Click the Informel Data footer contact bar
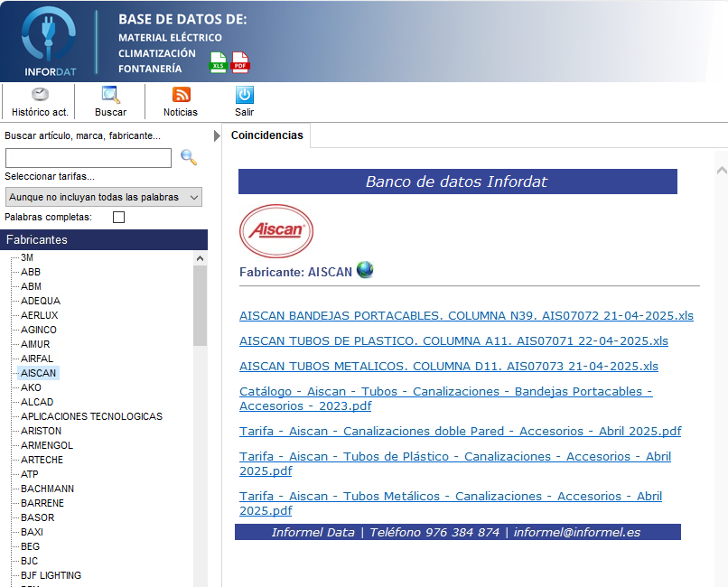Image resolution: width=728 pixels, height=587 pixels. [x=457, y=532]
